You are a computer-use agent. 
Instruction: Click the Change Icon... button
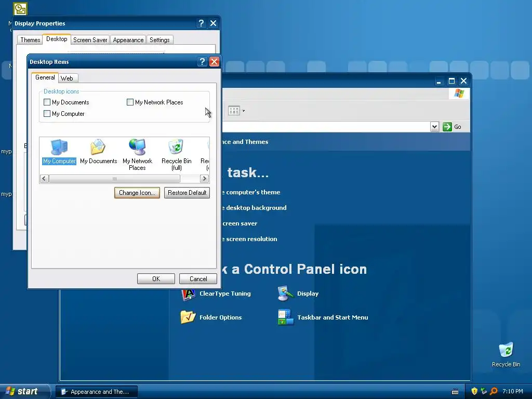137,193
